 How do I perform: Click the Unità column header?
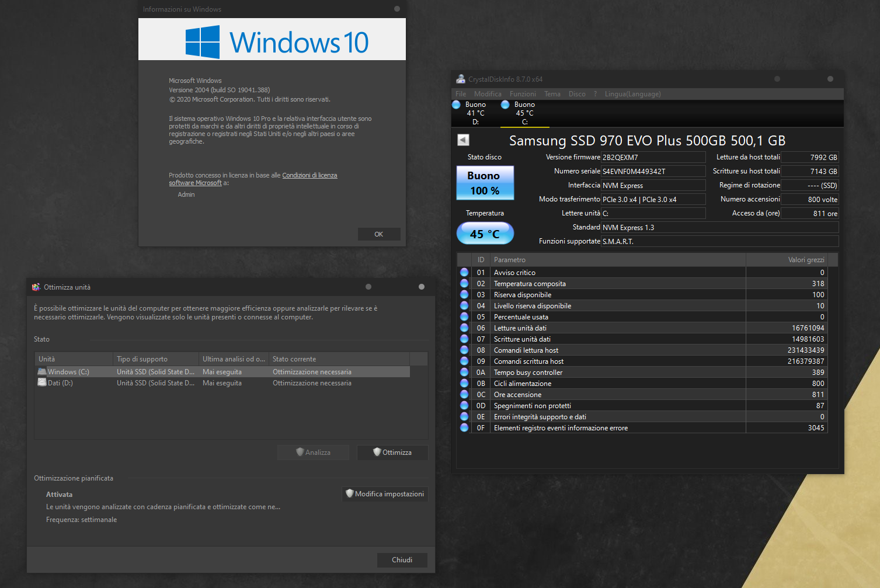point(74,359)
